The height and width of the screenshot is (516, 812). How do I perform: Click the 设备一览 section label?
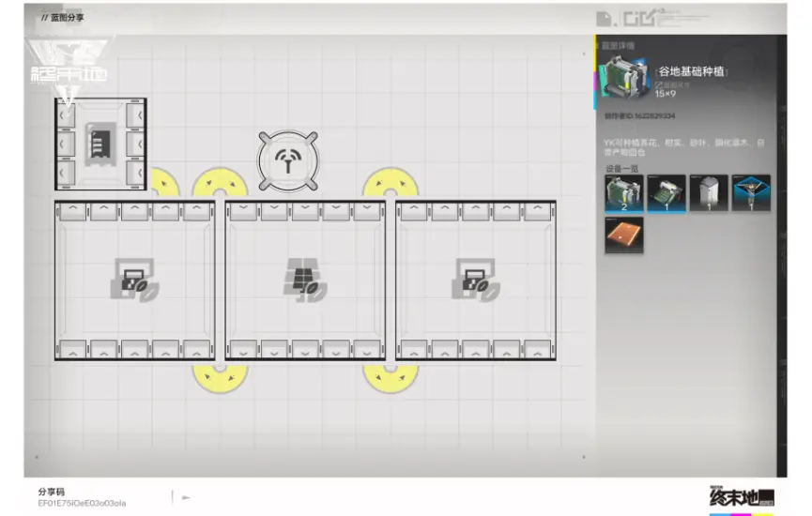621,169
